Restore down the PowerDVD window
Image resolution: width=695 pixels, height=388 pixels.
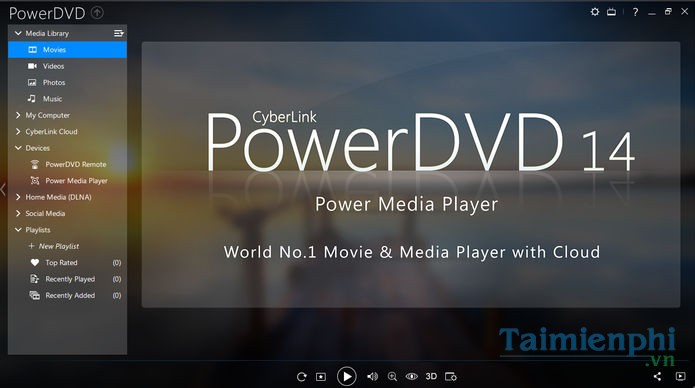[668, 12]
